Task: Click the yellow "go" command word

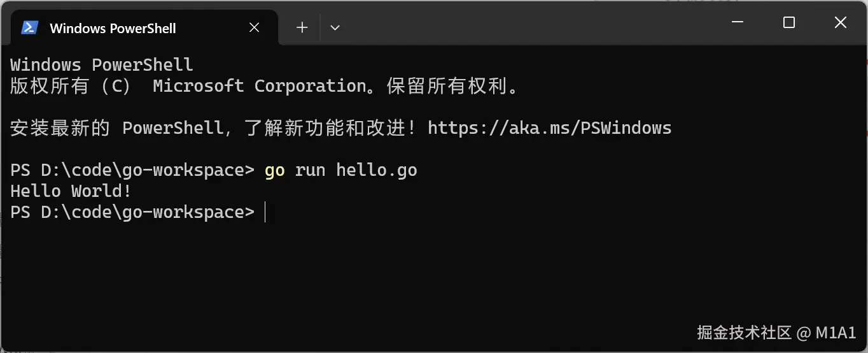Action: (x=274, y=170)
